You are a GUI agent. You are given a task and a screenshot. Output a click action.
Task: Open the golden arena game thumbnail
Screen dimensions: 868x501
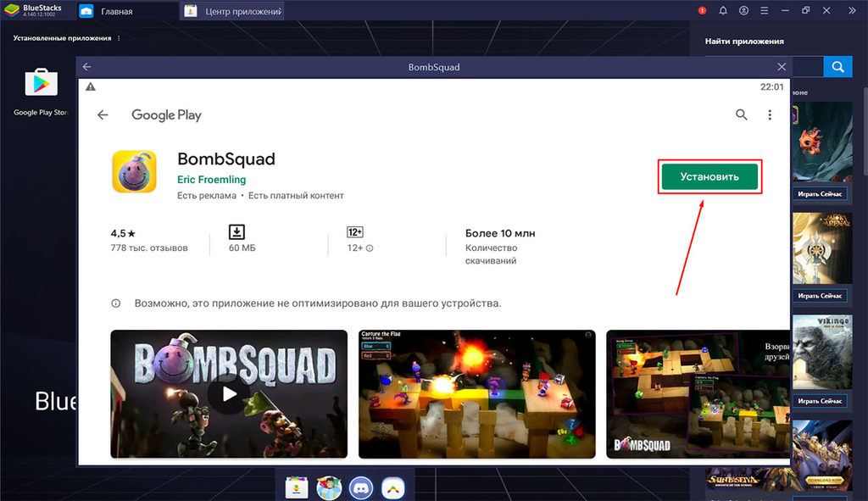(x=822, y=248)
